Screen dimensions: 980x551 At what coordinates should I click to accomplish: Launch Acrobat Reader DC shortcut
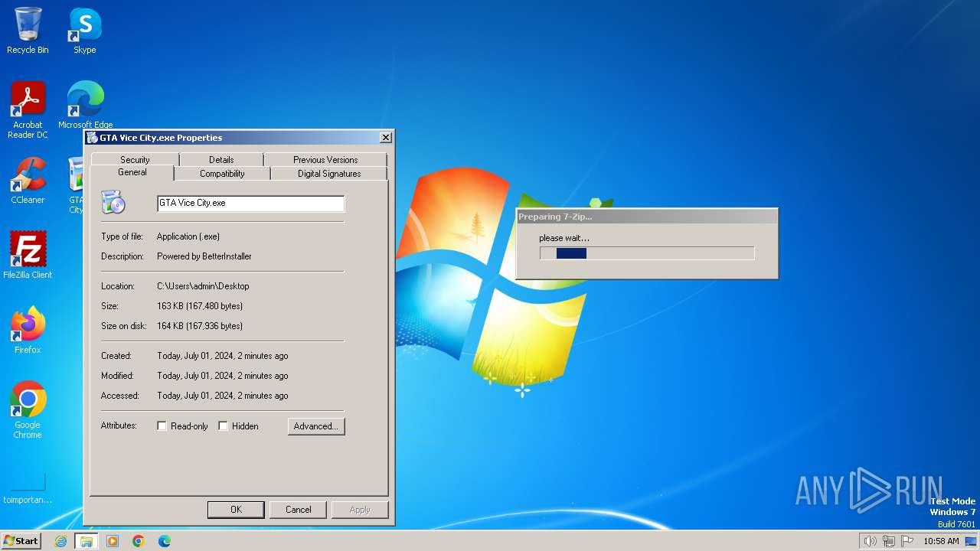click(28, 110)
